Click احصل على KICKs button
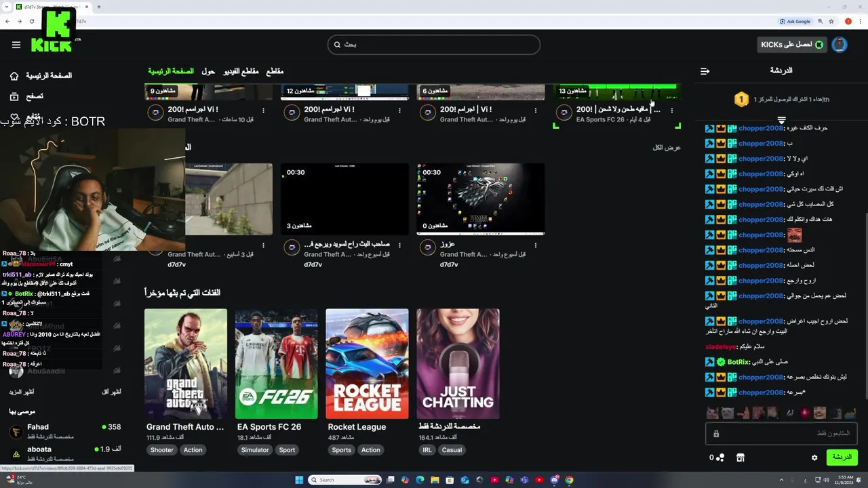This screenshot has width=868, height=488. (x=793, y=45)
